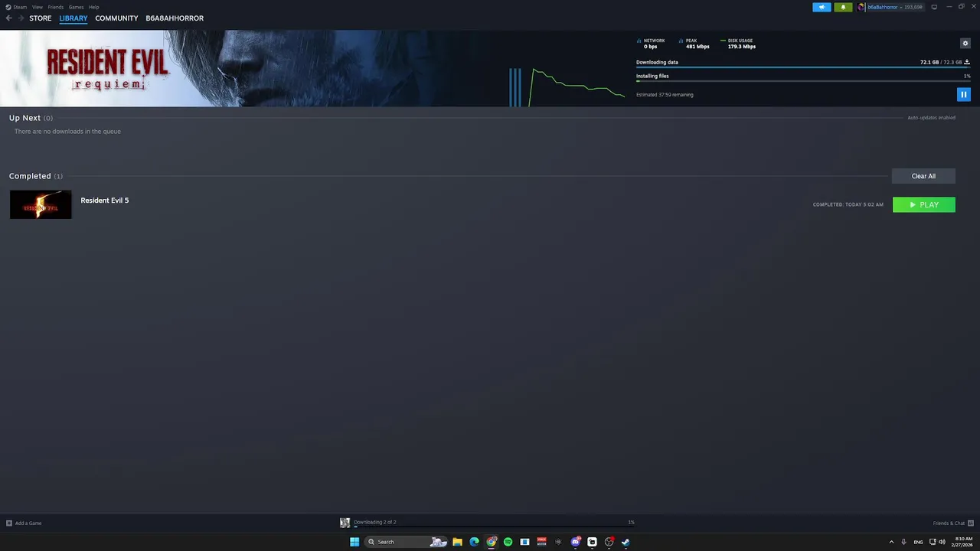Switch to Steam taskbar icon
This screenshot has height=551, width=980.
click(626, 542)
